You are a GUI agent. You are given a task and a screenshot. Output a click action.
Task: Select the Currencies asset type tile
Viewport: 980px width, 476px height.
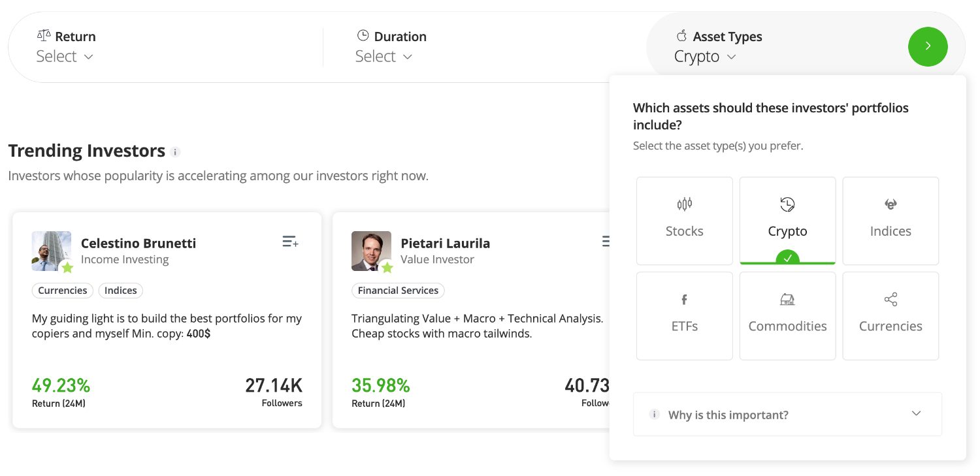(890, 316)
